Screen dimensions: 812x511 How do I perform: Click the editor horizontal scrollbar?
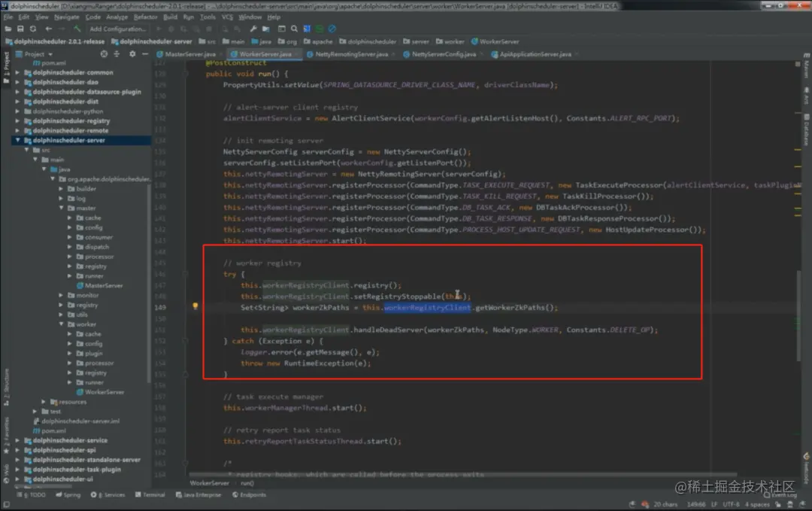(462, 474)
